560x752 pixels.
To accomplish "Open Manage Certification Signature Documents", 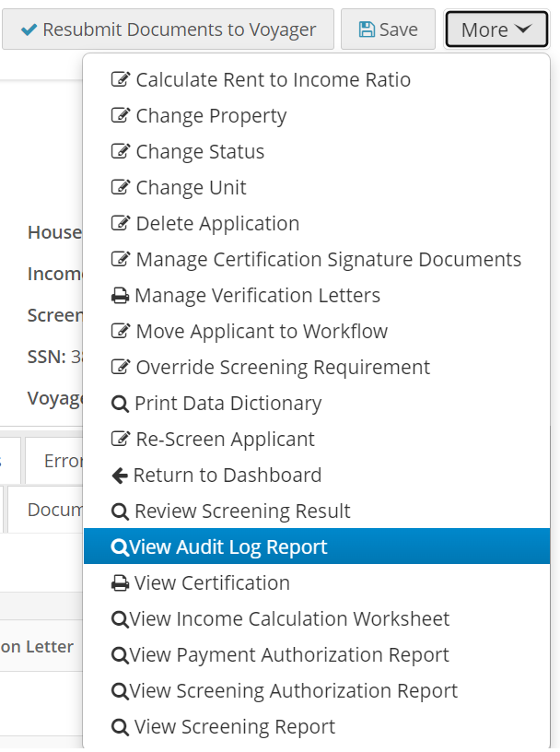I will tap(328, 260).
